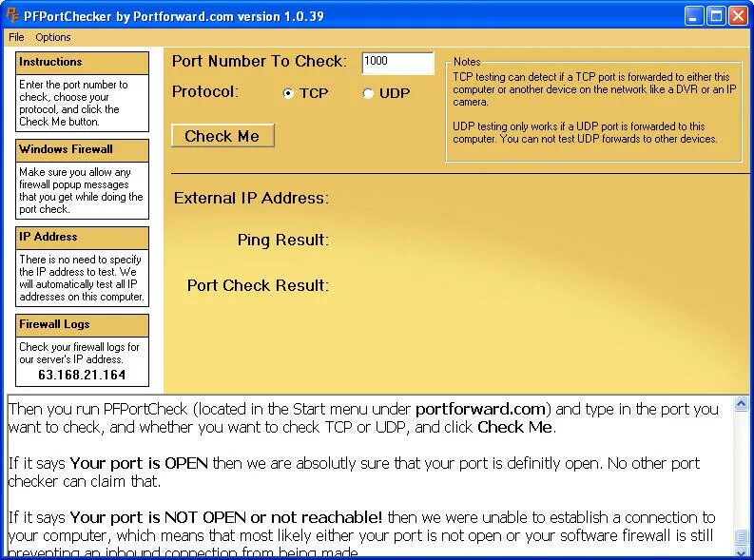Click the IP Address panel header
754x560 pixels.
82,238
